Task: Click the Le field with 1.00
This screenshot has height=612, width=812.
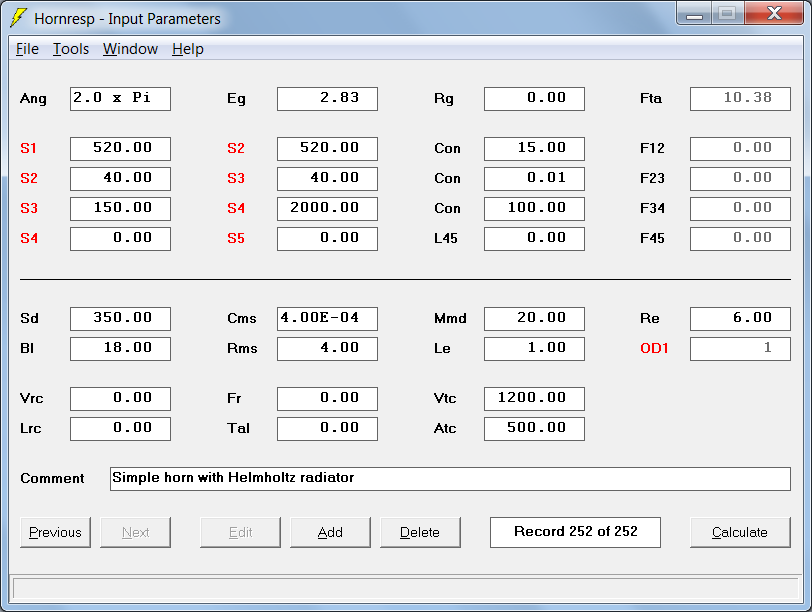Action: [534, 348]
